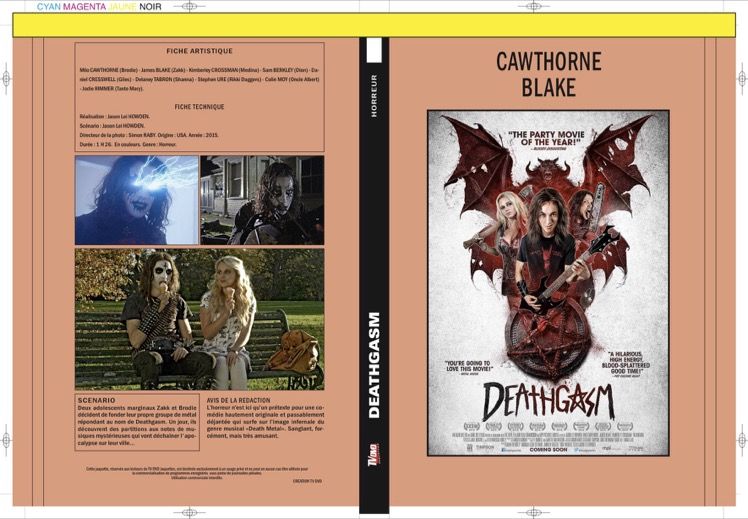Viewport: 748px width, 519px height.
Task: Open the corpse-paint man by house thumbnail
Action: click(262, 200)
